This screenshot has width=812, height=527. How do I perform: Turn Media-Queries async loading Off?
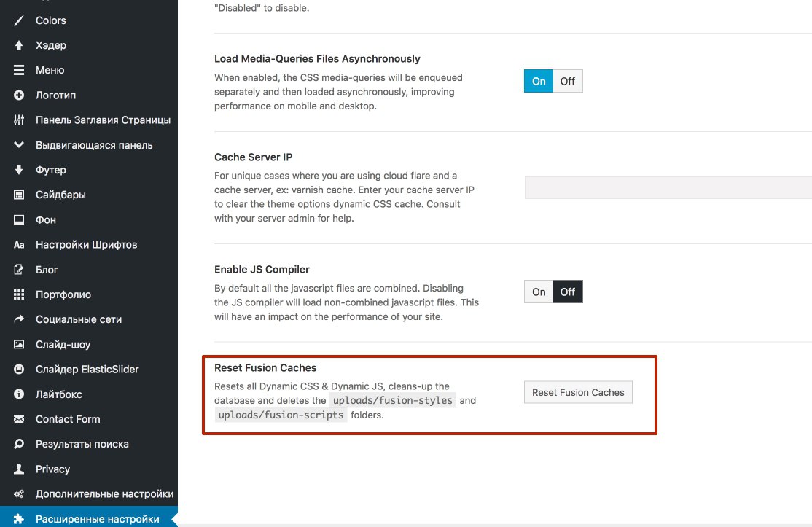tap(568, 81)
